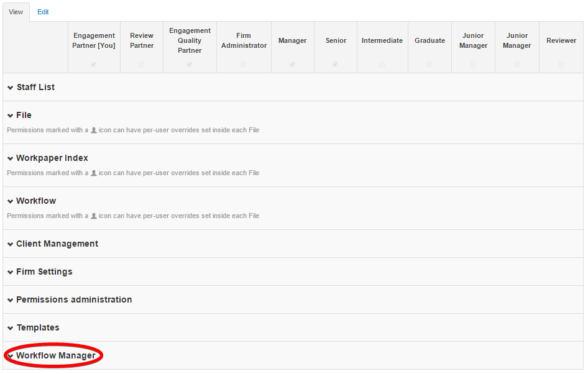Expand the Client Management section chevron
Image resolution: width=588 pixels, height=374 pixels.
tap(10, 244)
